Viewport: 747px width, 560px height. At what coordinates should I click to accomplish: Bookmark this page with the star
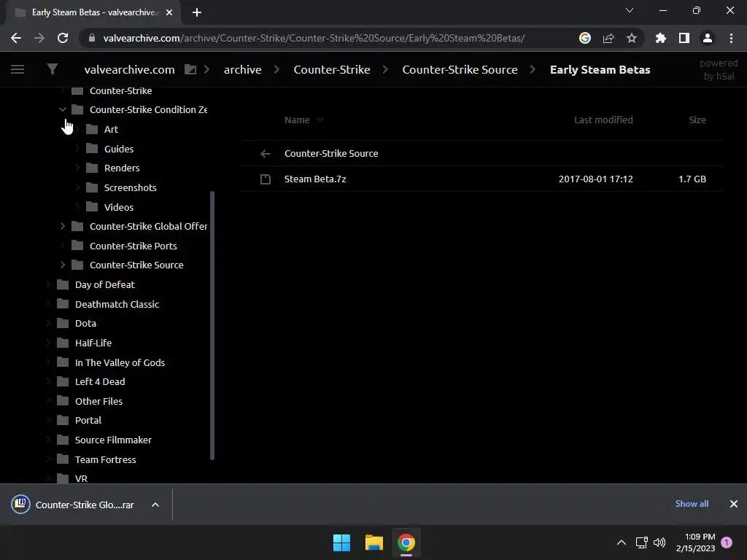point(632,38)
